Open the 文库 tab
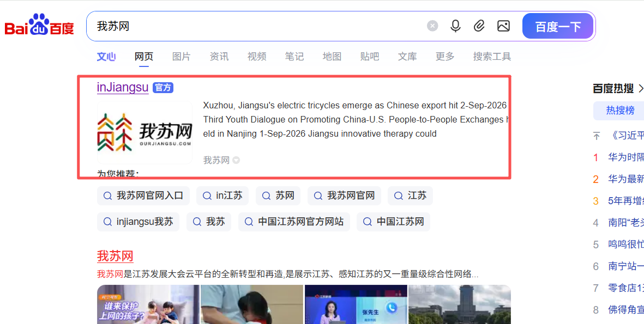 (407, 57)
